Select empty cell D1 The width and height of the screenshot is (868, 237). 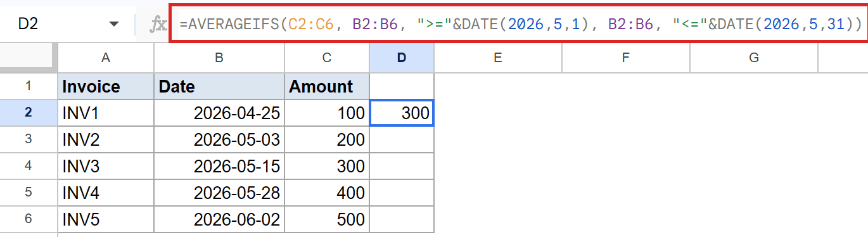coord(402,86)
